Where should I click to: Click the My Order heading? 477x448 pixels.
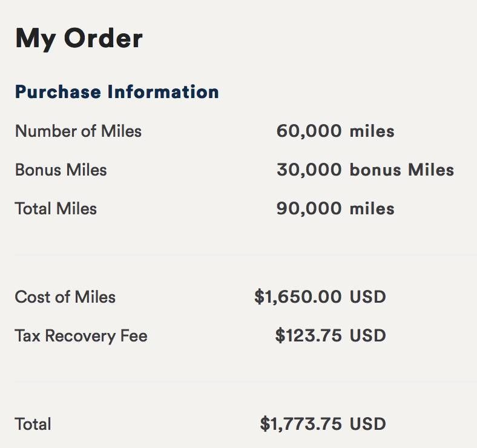79,39
